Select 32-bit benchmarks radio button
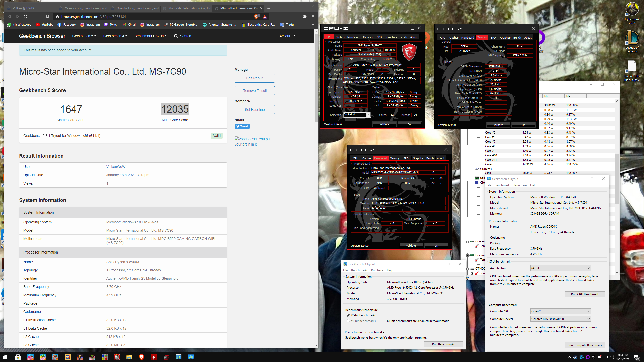 tap(348, 315)
